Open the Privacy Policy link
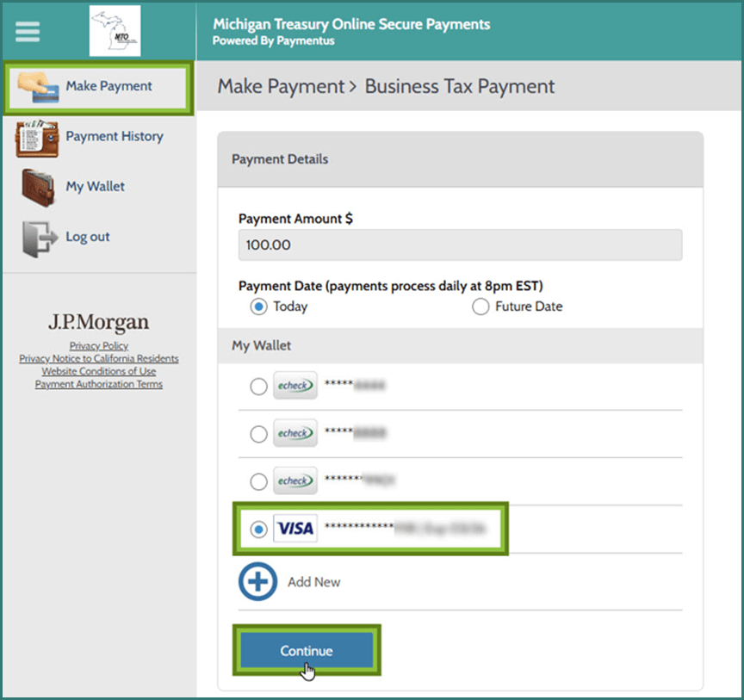The width and height of the screenshot is (744, 700). tap(98, 345)
